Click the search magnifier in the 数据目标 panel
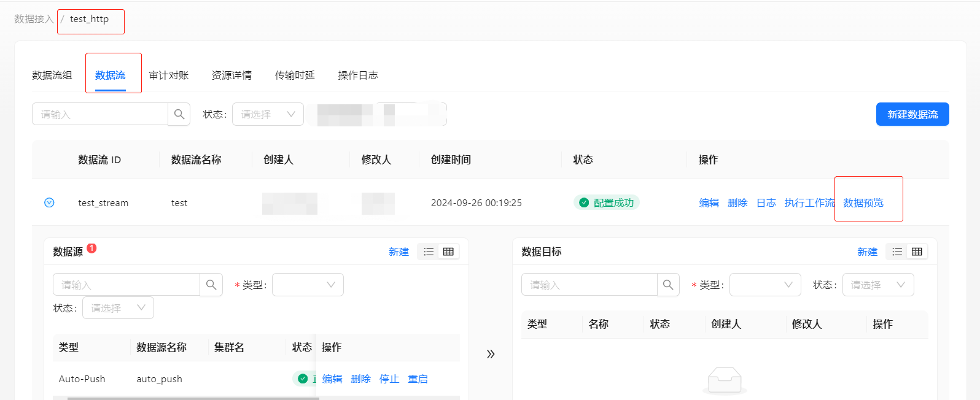The height and width of the screenshot is (400, 980). [668, 285]
